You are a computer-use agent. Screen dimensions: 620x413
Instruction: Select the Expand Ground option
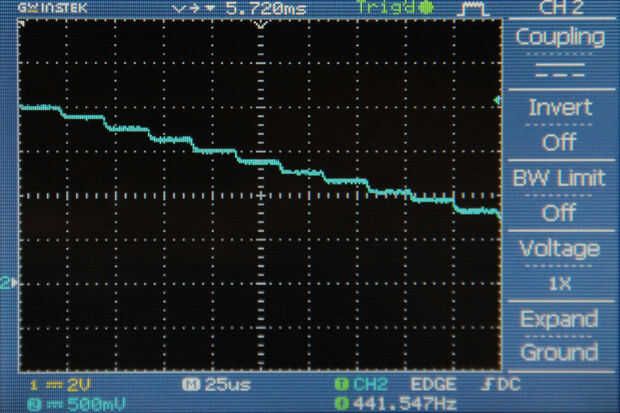(561, 336)
